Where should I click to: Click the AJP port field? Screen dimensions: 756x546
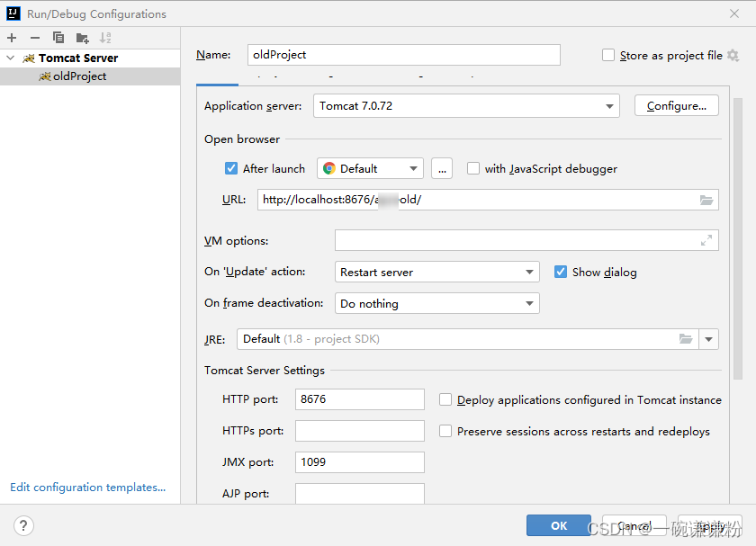(360, 493)
